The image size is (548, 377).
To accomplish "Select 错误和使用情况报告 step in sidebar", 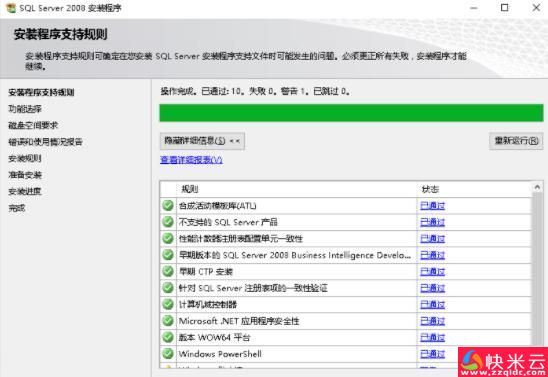I will coord(45,142).
